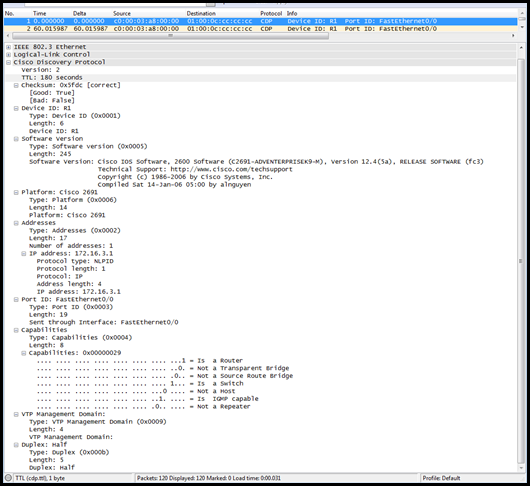Collapse the Capabilities: 0x00000029 flags node
This screenshot has height=486, width=530.
24,353
